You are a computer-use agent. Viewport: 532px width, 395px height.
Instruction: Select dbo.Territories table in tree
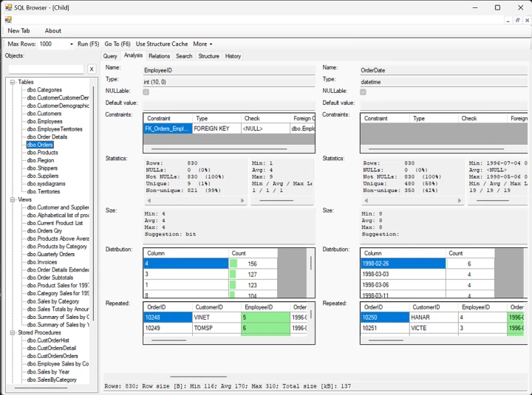coord(44,191)
